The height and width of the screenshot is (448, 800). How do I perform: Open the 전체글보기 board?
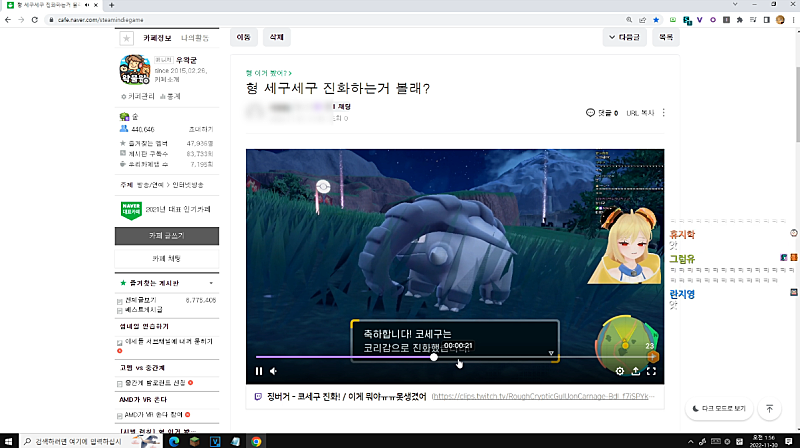point(141,301)
